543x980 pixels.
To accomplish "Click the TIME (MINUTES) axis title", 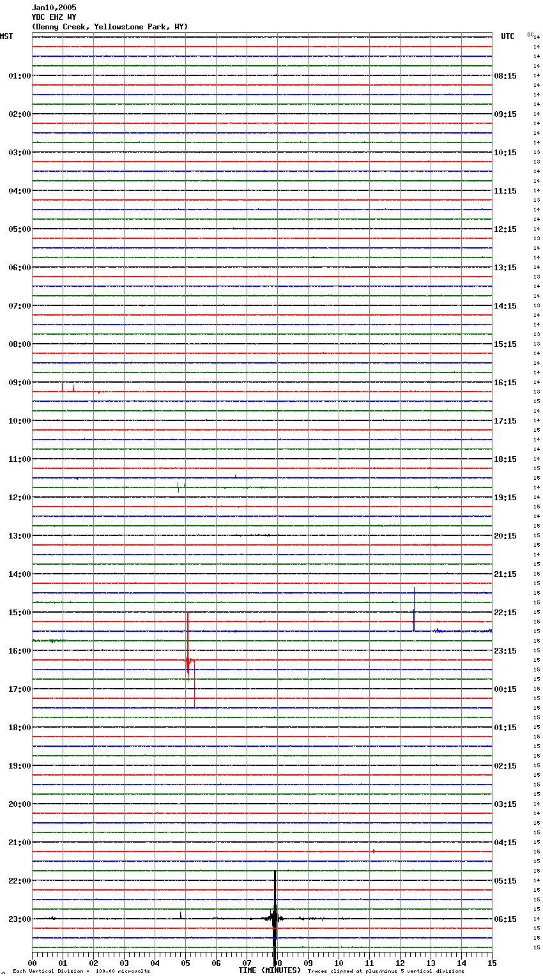I will (x=270, y=970).
